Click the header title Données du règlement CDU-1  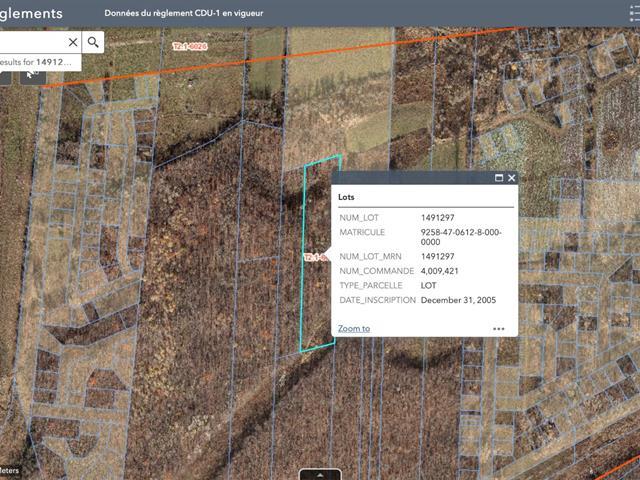[x=184, y=14]
